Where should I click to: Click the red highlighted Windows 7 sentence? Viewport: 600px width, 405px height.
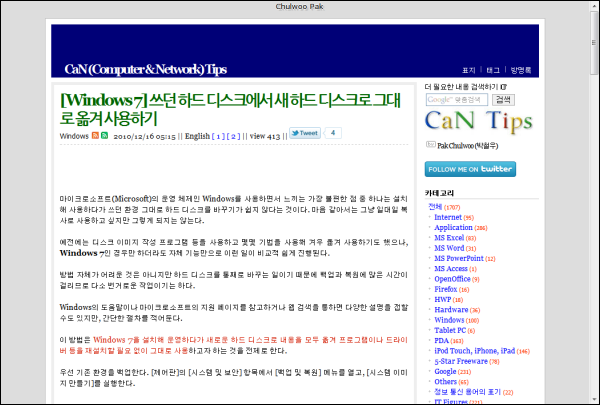coord(233,345)
